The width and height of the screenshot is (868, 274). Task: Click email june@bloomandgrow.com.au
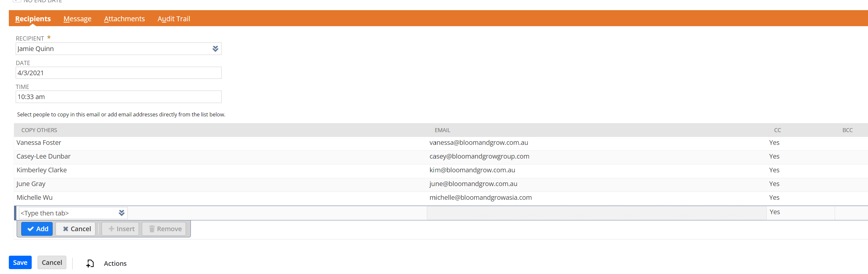coord(473,184)
